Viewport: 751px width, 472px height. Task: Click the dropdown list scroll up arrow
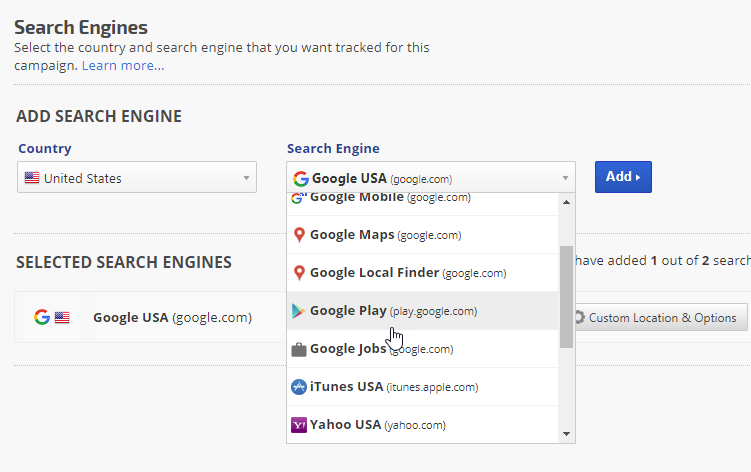tap(567, 201)
